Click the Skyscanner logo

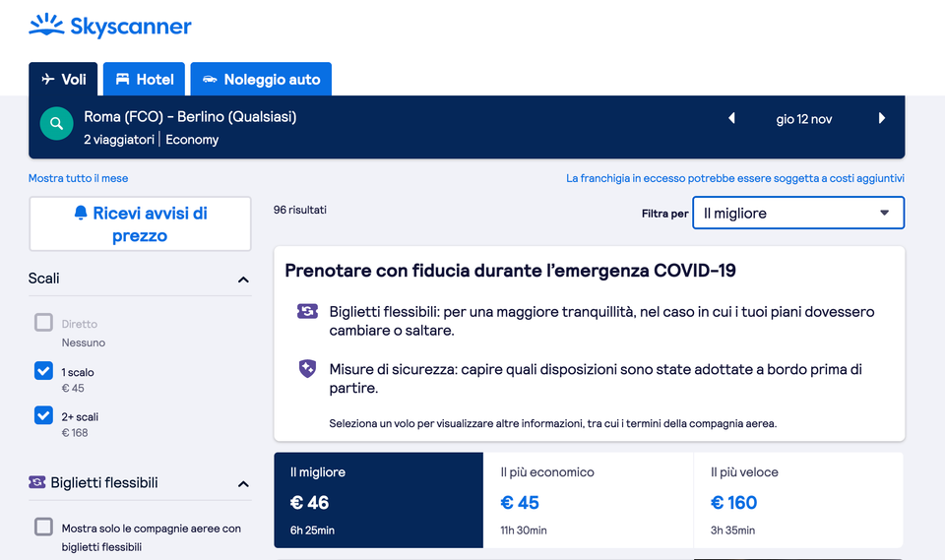coord(110,27)
